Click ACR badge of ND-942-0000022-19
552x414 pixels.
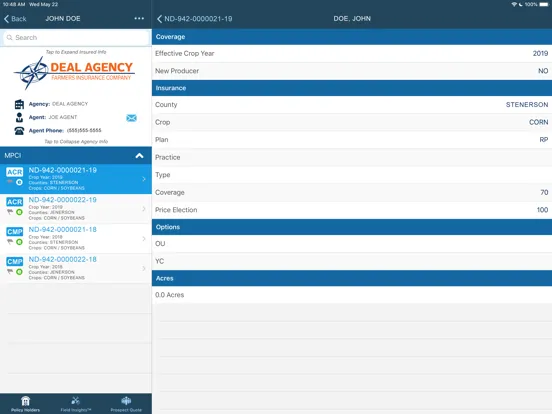pos(14,202)
